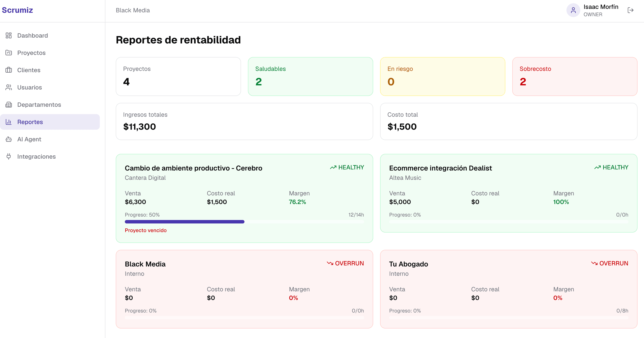
Task: Open the Ecommerce integración Dealist project card
Action: click(509, 193)
